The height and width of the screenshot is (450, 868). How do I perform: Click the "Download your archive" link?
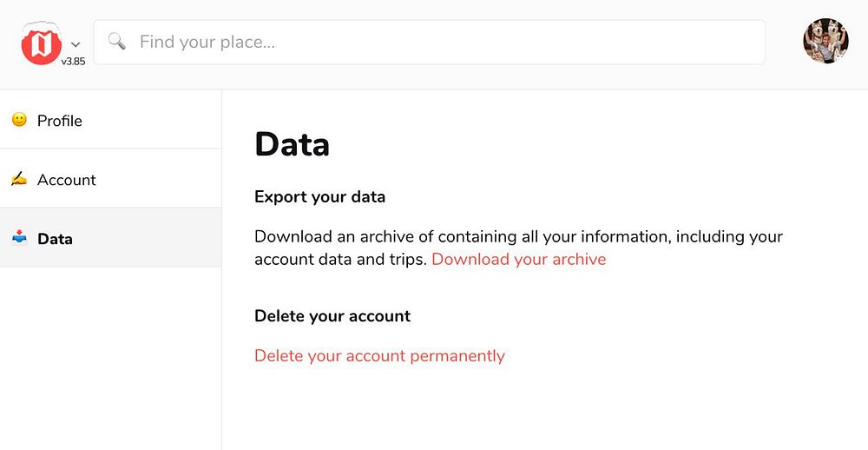518,259
